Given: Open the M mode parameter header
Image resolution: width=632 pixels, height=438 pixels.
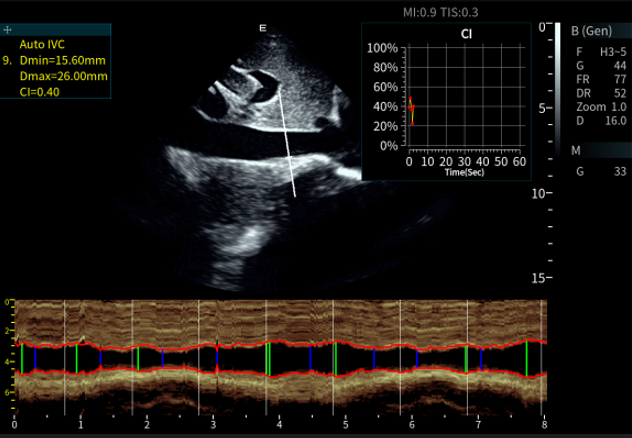Looking at the screenshot, I should click(x=576, y=150).
